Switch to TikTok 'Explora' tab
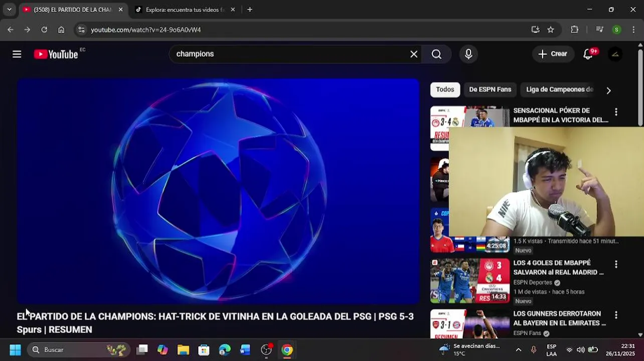644x361 pixels. (x=184, y=10)
